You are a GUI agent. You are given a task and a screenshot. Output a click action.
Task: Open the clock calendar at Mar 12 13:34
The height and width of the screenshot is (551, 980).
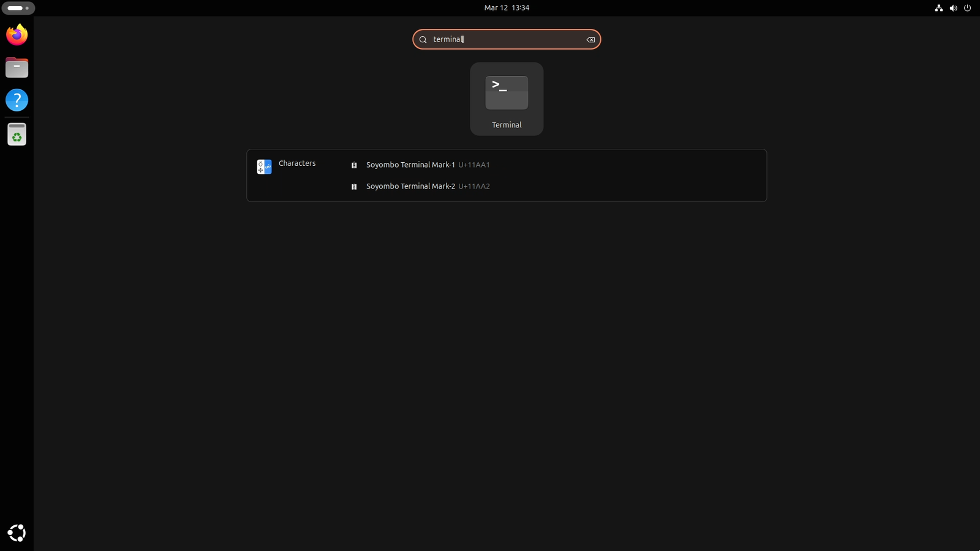pyautogui.click(x=507, y=8)
